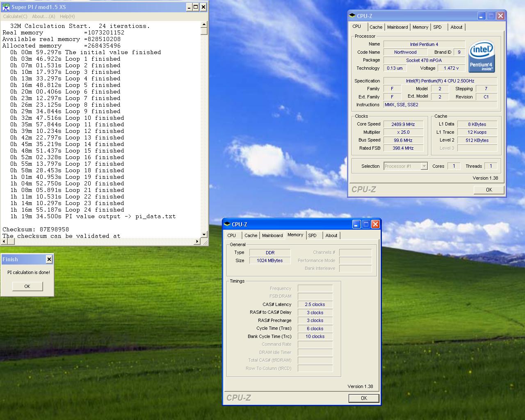
Task: Click the Super PI title bar icon
Action: (6, 7)
